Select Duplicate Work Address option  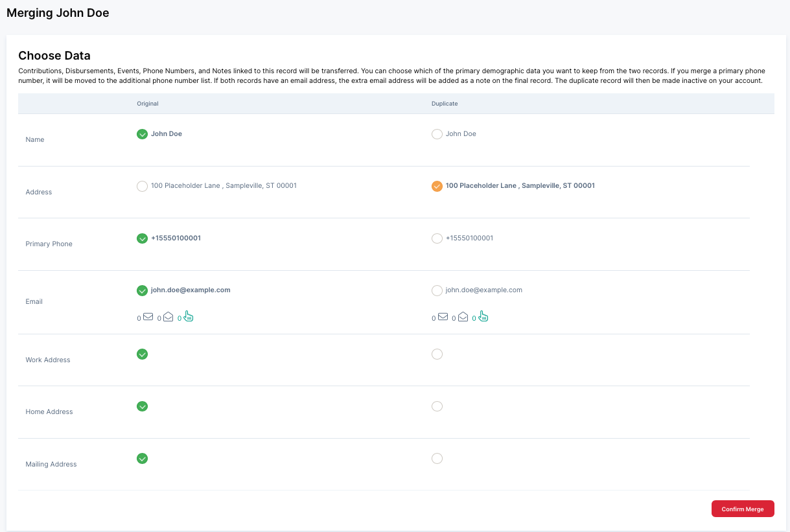(x=437, y=354)
